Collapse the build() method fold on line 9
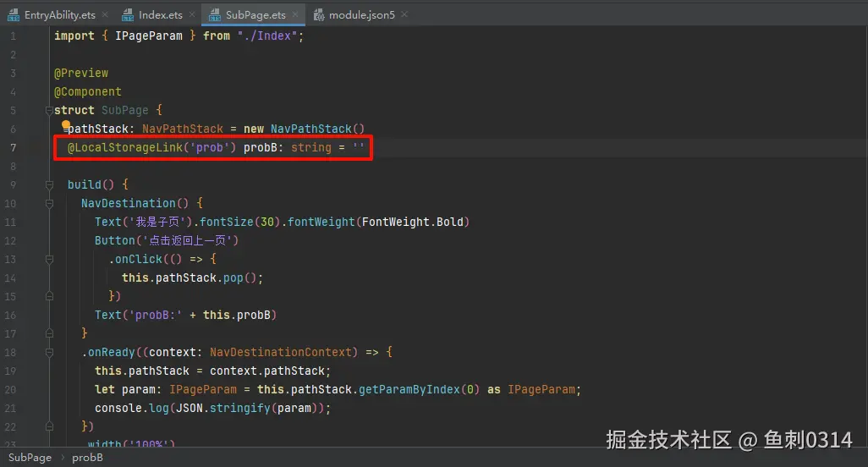This screenshot has height=467, width=868. (49, 184)
